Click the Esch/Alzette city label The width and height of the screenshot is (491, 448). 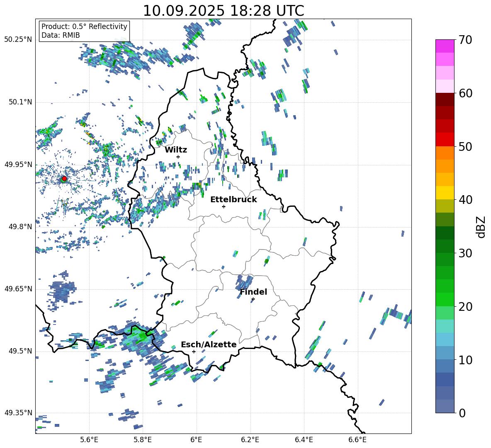coord(209,345)
